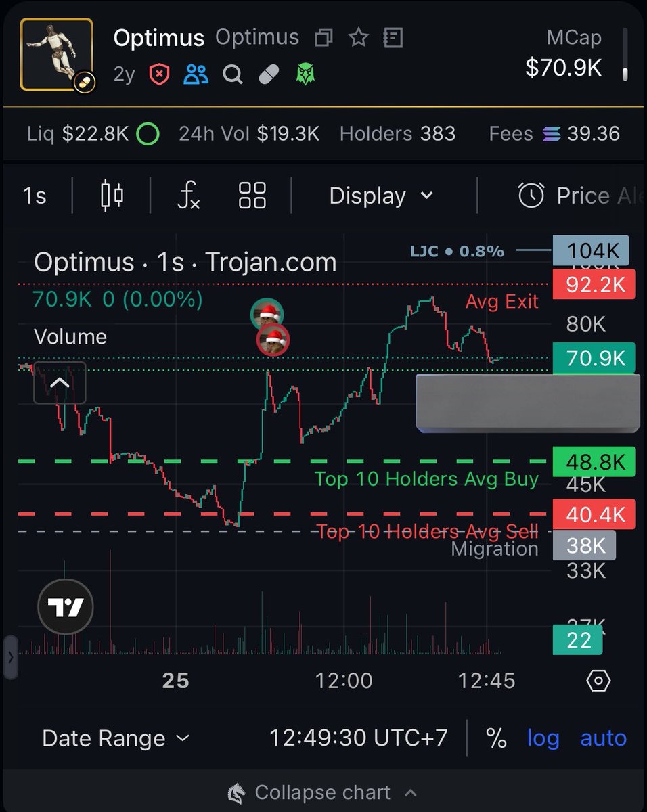
Task: Click the 12:49:30 UTC+7 timezone
Action: point(359,738)
